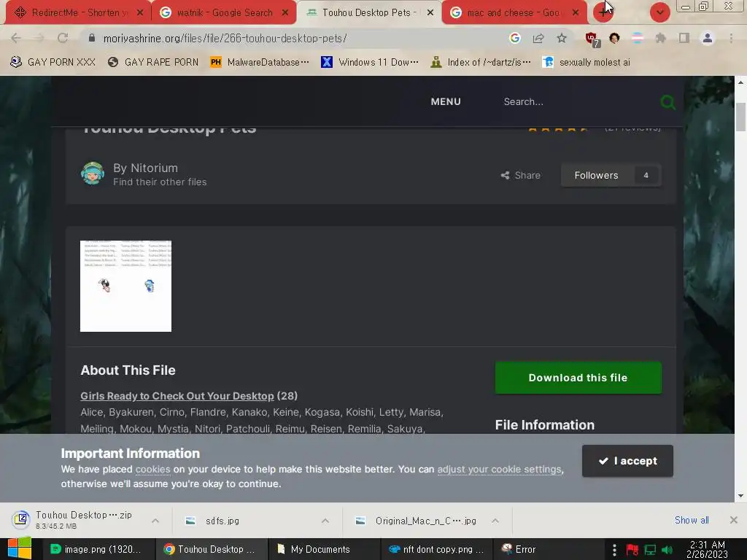
Task: Click the page vertical scrollbar thumb
Action: [740, 117]
